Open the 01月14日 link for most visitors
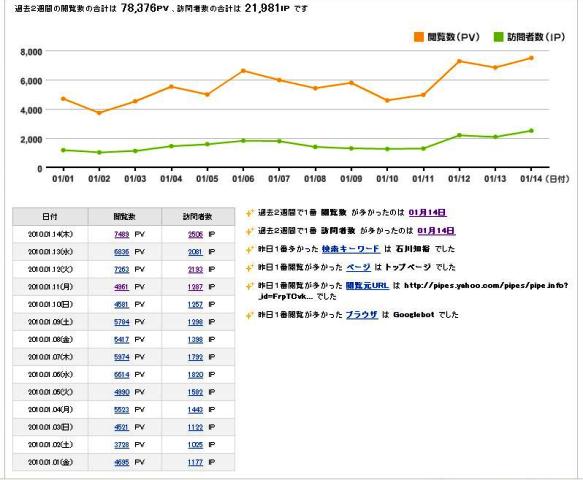The image size is (583, 480). 436,231
